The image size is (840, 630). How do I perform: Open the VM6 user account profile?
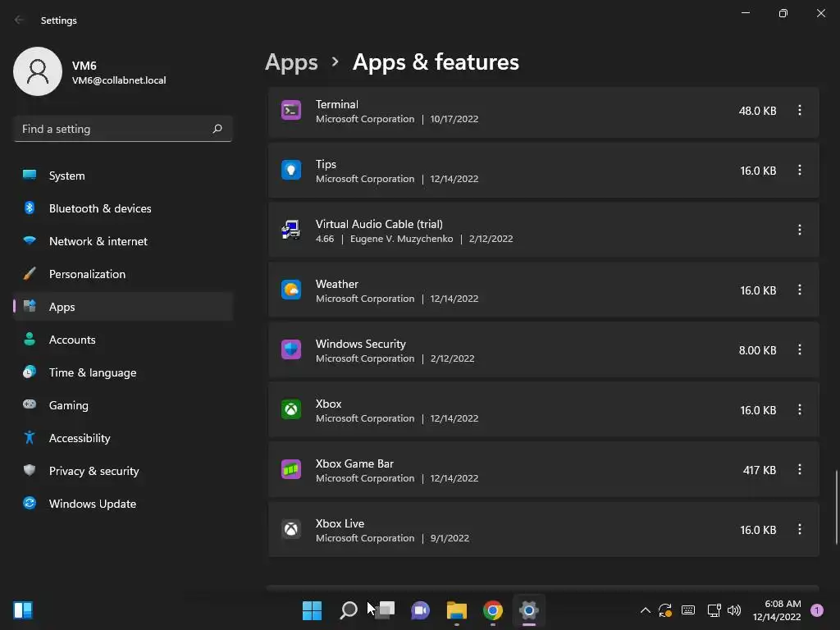(90, 72)
